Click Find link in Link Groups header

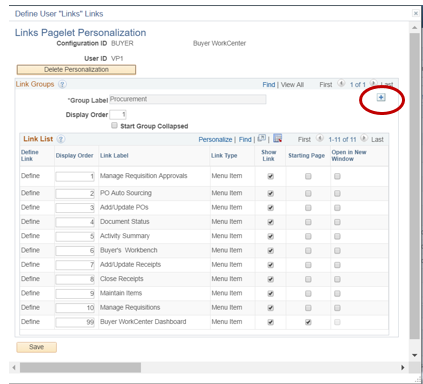(x=269, y=85)
